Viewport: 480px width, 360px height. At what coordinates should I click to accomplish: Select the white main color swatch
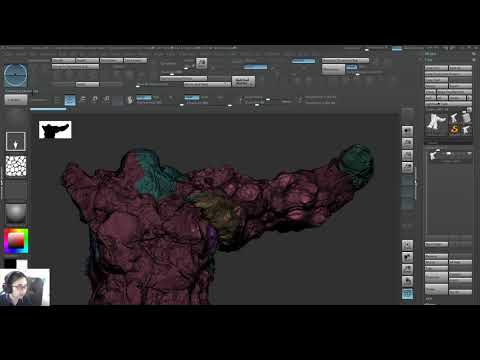click(22, 264)
